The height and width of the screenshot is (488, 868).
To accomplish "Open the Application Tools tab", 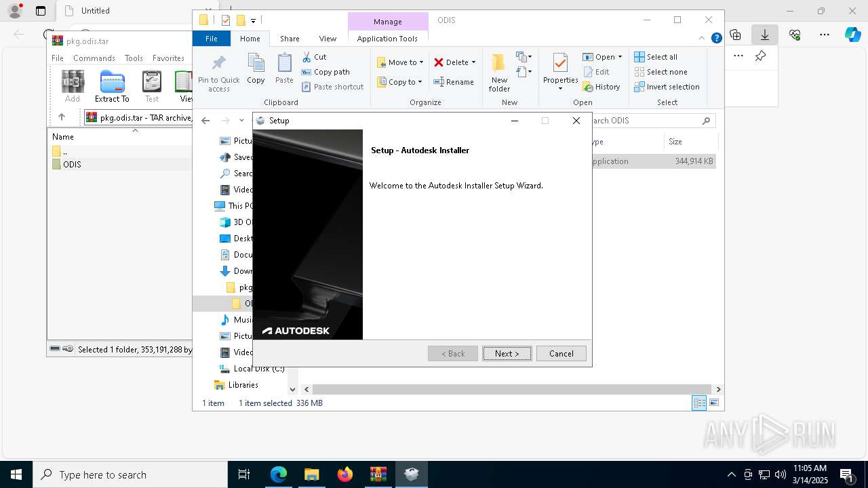I will point(387,39).
